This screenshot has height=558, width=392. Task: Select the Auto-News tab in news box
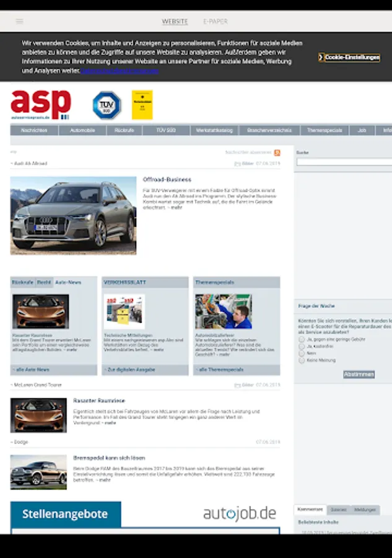coord(68,282)
